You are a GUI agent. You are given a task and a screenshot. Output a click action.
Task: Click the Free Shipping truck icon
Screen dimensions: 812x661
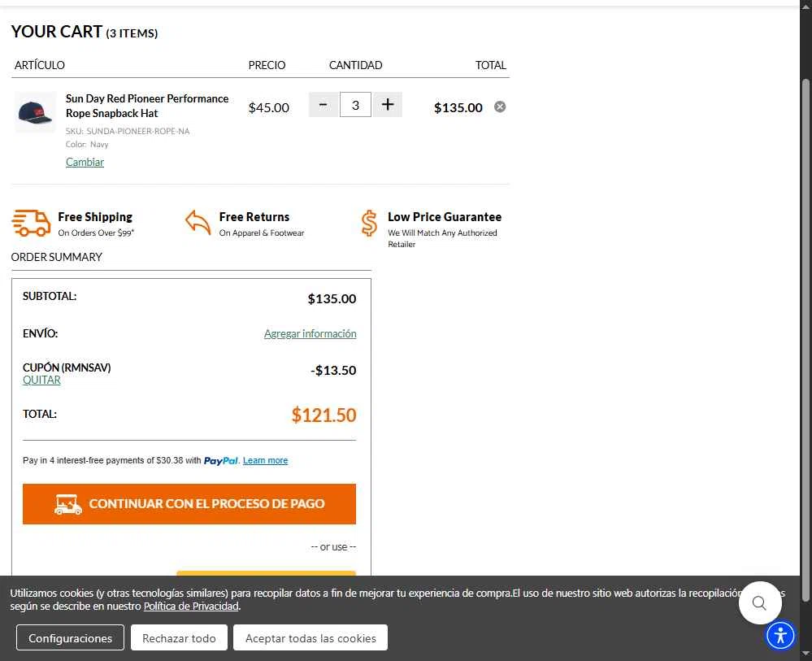point(31,224)
